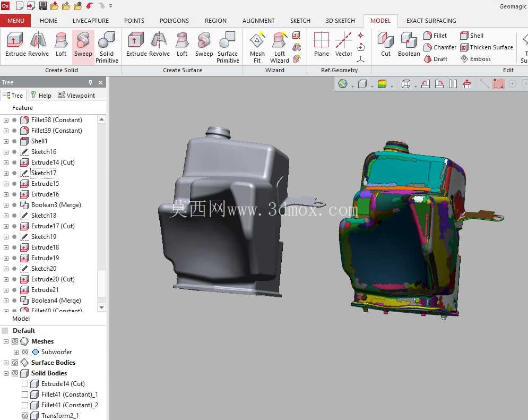The width and height of the screenshot is (528, 420).
Task: Switch to the HOME ribbon tab
Action: [48, 21]
